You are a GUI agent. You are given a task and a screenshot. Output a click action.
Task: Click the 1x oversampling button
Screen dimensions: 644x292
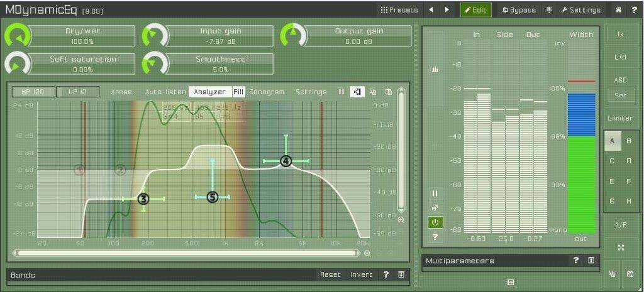(621, 35)
